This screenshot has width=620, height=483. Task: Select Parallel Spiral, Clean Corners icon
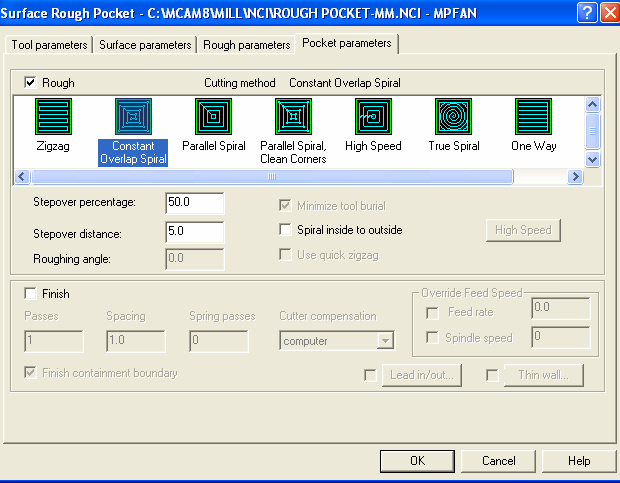(x=293, y=117)
